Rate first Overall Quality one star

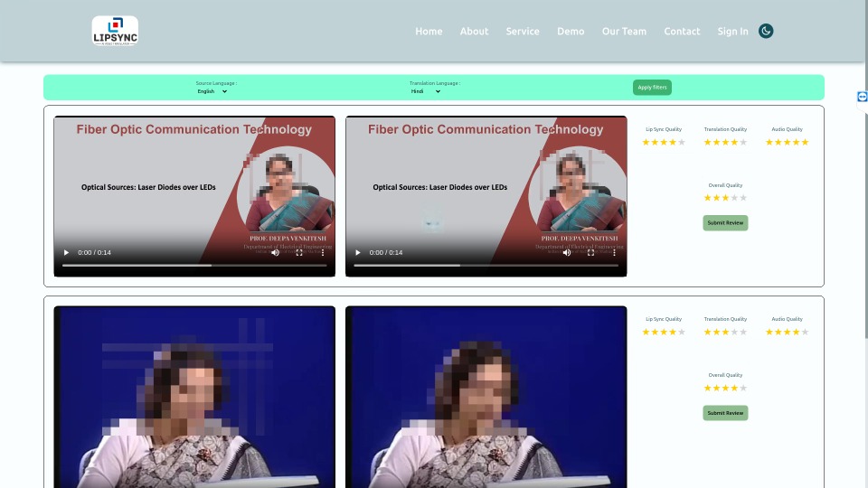(707, 198)
